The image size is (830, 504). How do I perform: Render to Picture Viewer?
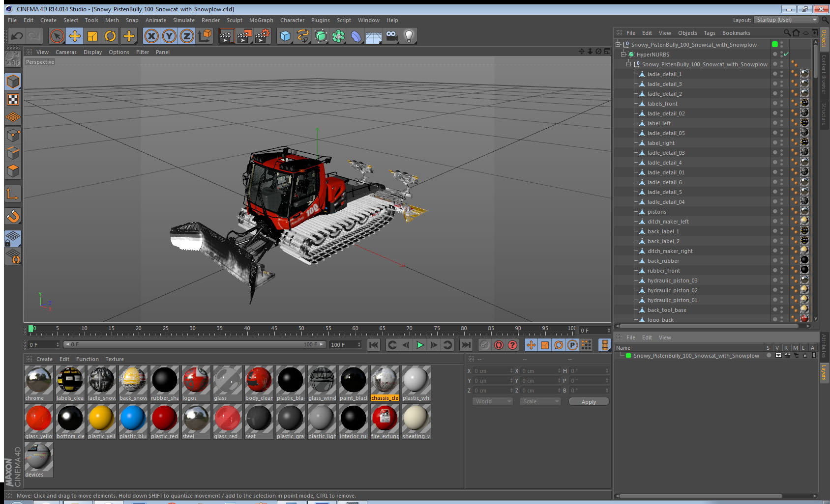click(244, 36)
